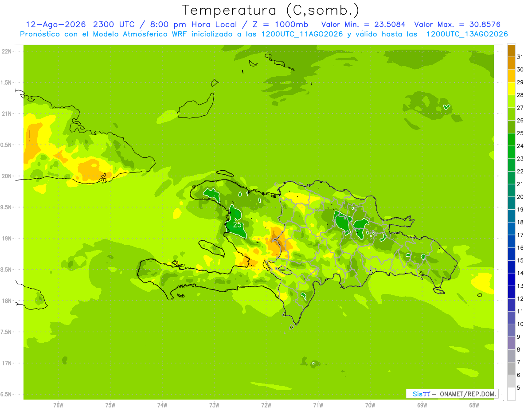Click the legend value 28
532x411 pixels.
520,95
